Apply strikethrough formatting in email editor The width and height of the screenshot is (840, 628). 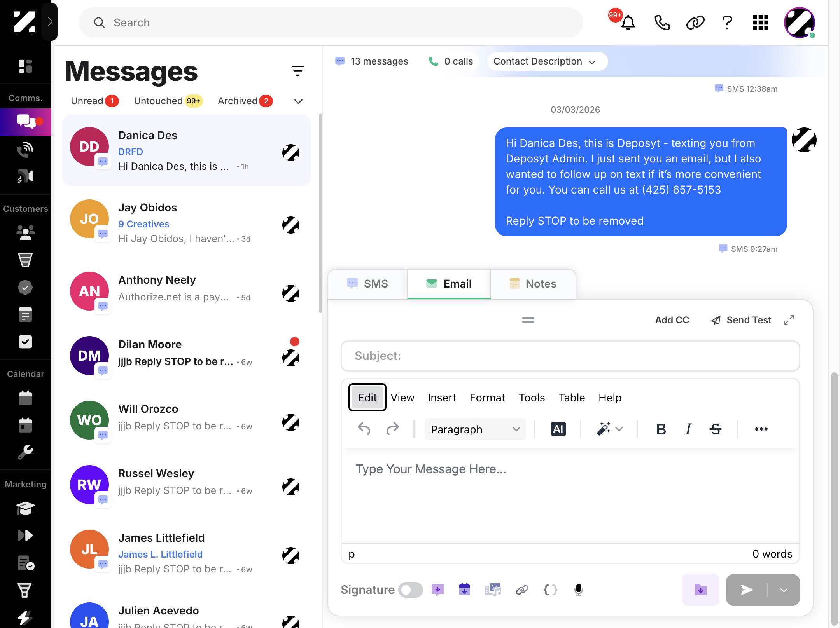716,429
